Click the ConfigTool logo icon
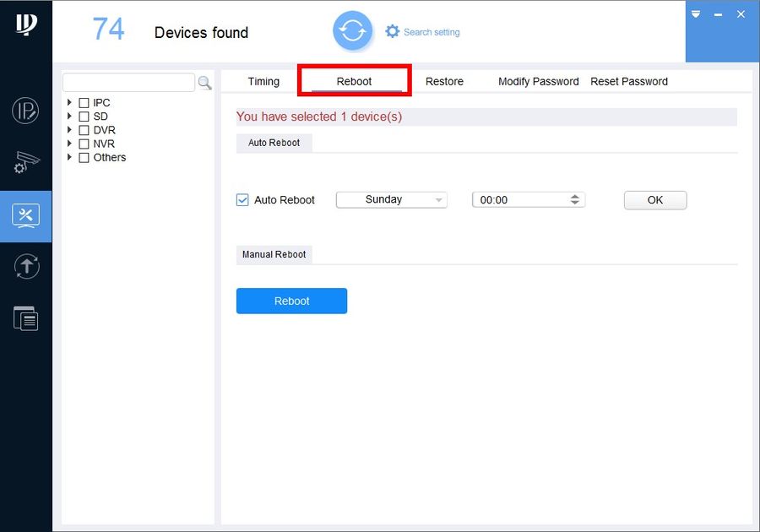 click(26, 24)
